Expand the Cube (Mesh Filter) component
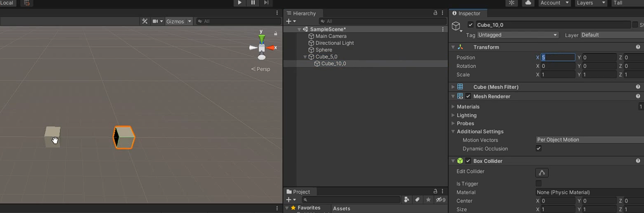Image resolution: width=644 pixels, height=213 pixels. pos(453,87)
